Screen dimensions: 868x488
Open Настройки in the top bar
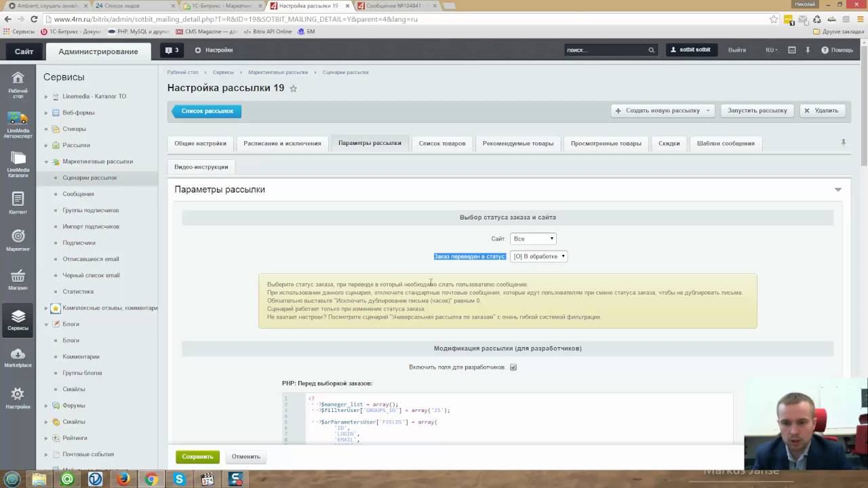(x=214, y=50)
